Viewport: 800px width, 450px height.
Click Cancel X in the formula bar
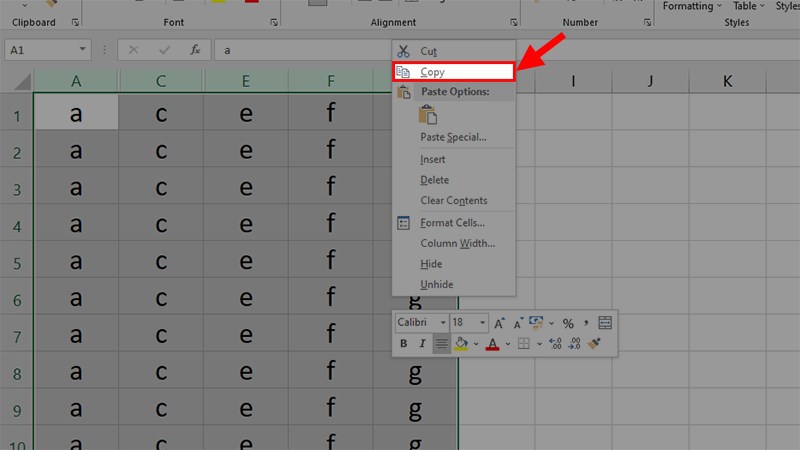(133, 50)
